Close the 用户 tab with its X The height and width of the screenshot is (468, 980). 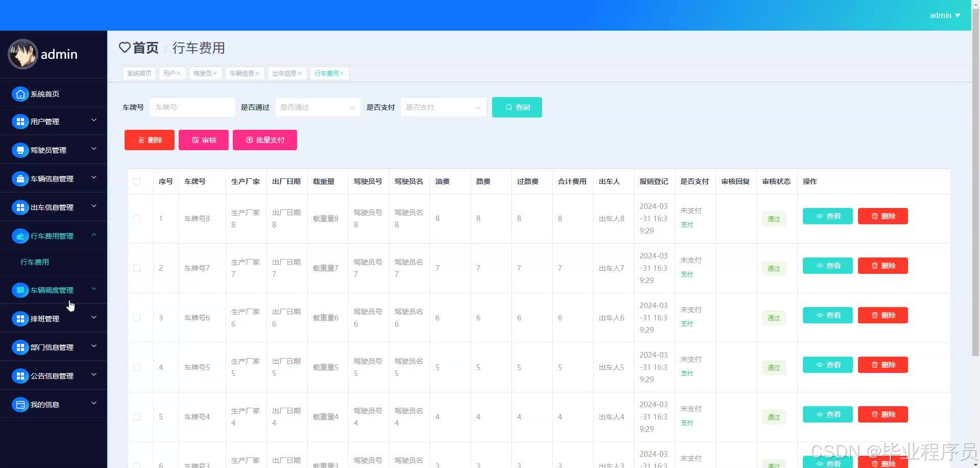[x=179, y=74]
